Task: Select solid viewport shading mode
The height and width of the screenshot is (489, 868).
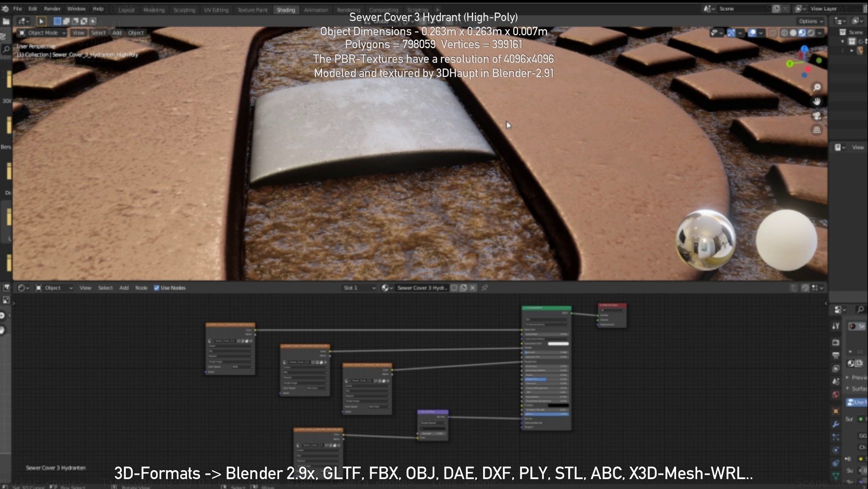Action: click(x=793, y=33)
